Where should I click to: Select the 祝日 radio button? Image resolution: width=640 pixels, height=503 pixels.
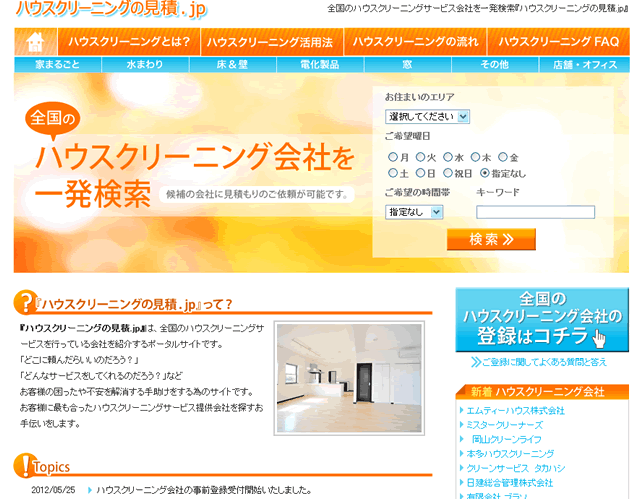(448, 173)
